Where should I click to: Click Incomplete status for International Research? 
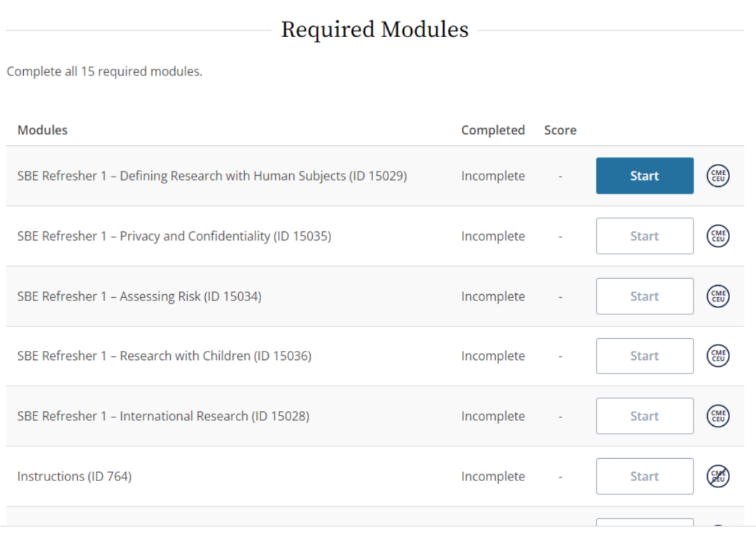coord(493,416)
